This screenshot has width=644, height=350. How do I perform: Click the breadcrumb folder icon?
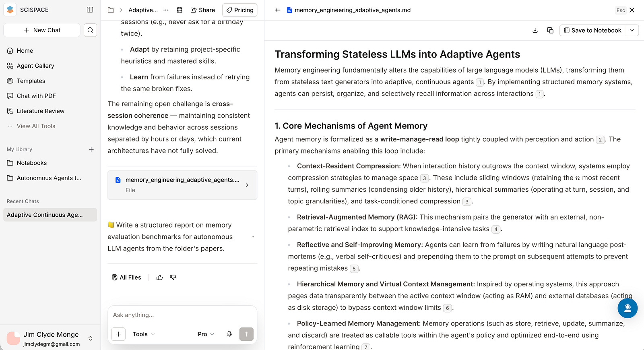111,10
